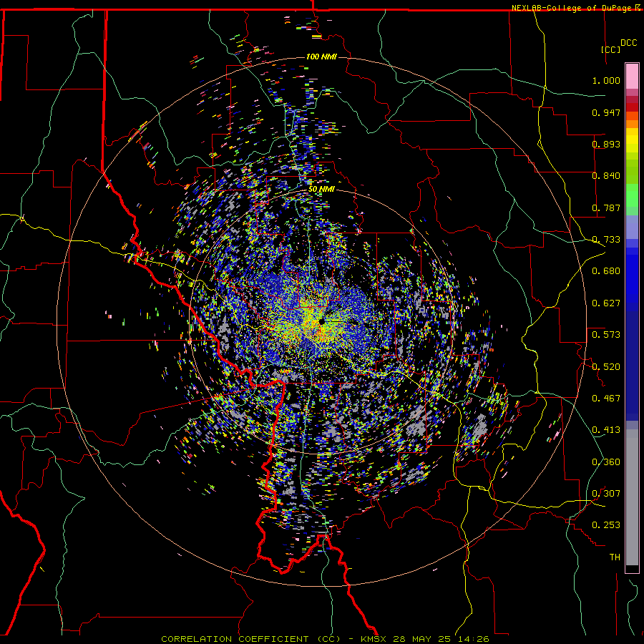Click the 0.520 scale value
The image size is (644, 644).
point(606,367)
